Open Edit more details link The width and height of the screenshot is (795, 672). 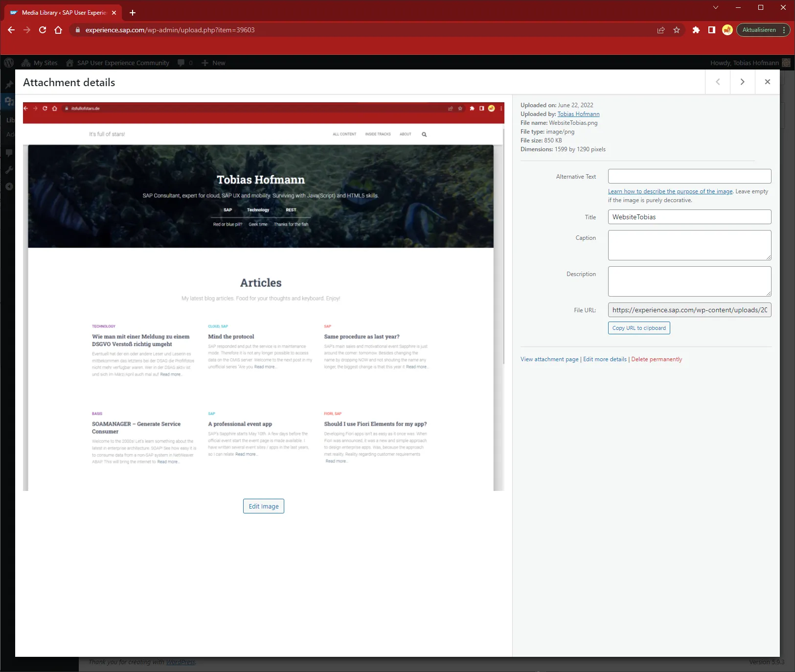[x=605, y=359]
